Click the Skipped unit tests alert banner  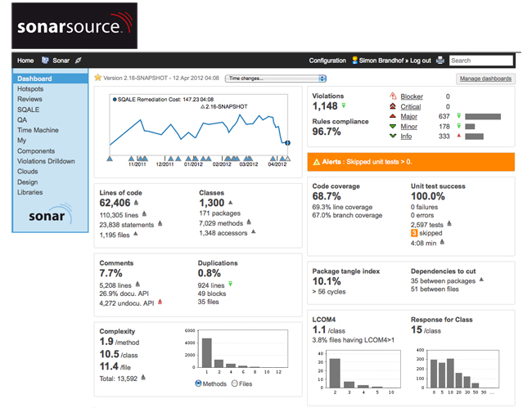pos(411,162)
